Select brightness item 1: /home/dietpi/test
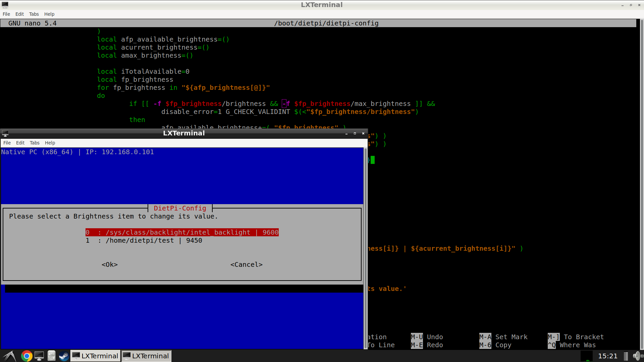Viewport: 644px width, 362px height. [145, 240]
